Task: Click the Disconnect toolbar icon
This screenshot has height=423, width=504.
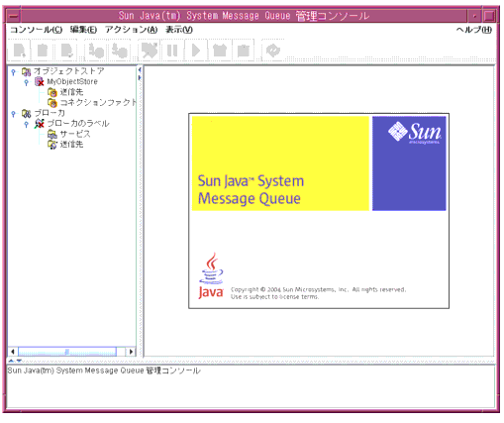Action: (x=120, y=51)
